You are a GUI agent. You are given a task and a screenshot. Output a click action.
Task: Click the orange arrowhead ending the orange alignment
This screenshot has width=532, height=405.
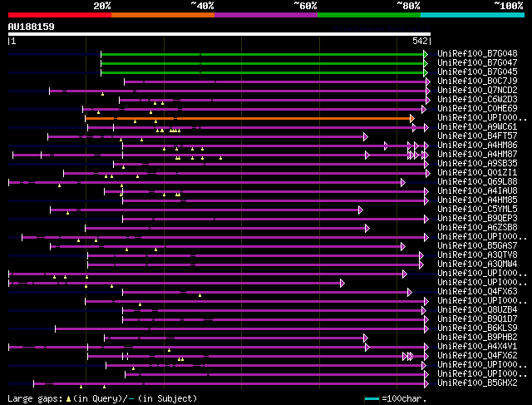click(412, 118)
